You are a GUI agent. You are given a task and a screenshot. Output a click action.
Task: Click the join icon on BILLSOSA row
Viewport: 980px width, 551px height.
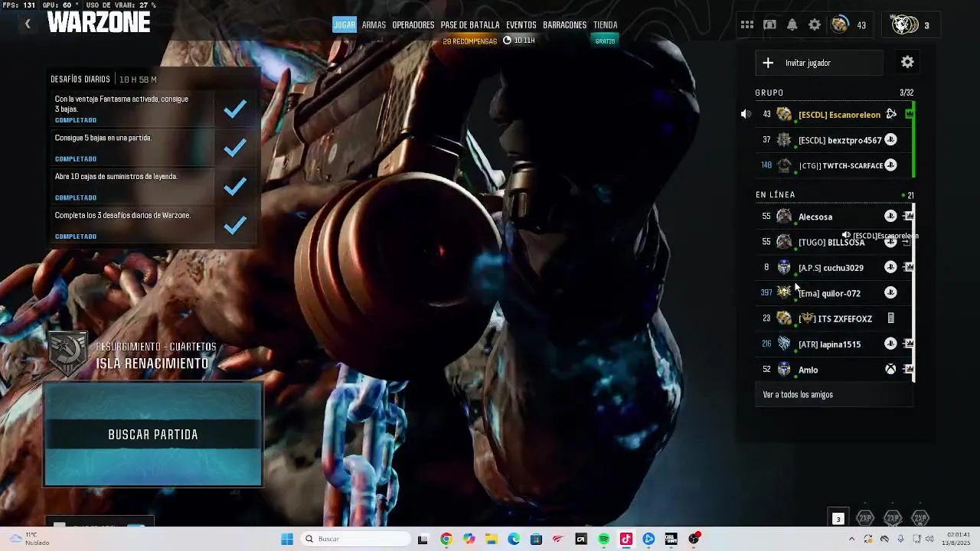pyautogui.click(x=907, y=242)
